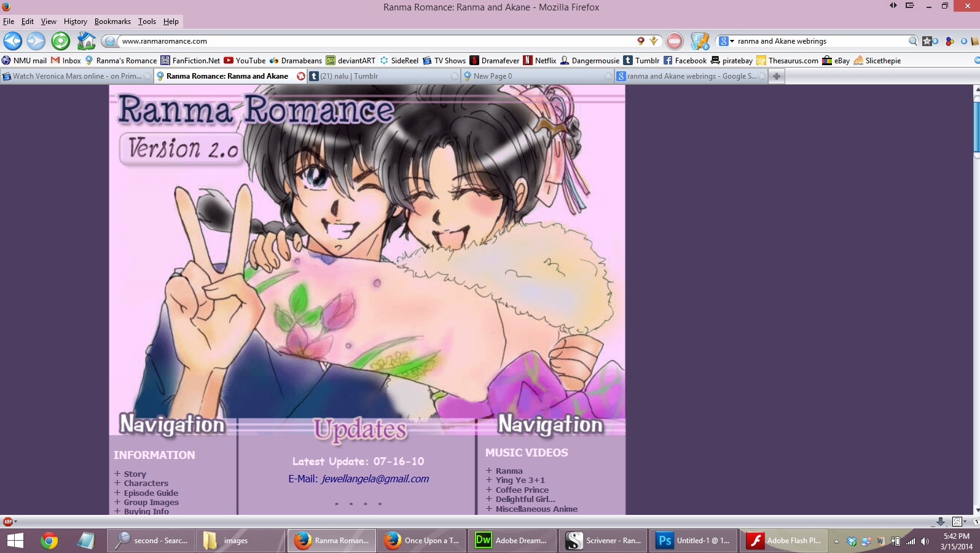Image resolution: width=980 pixels, height=553 pixels.
Task: Open Adobe Dreamweaver from the taskbar
Action: coord(512,541)
